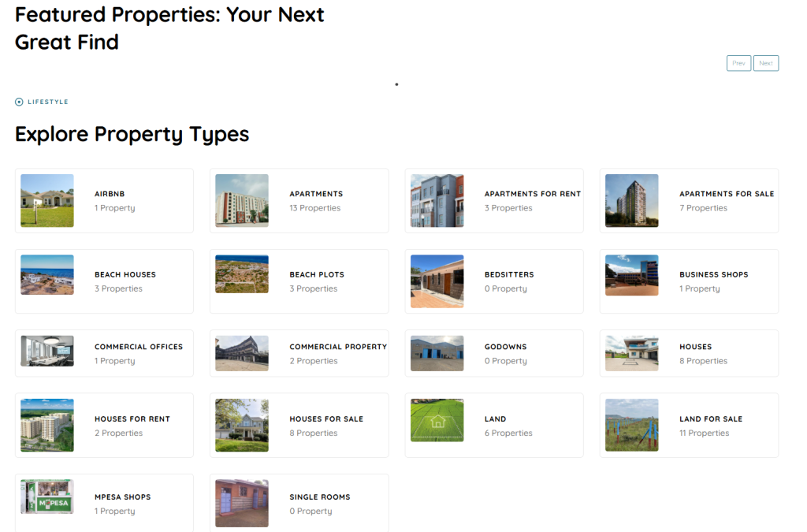
Task: Select the MPESA SHOPS thumbnail image
Action: (x=46, y=497)
